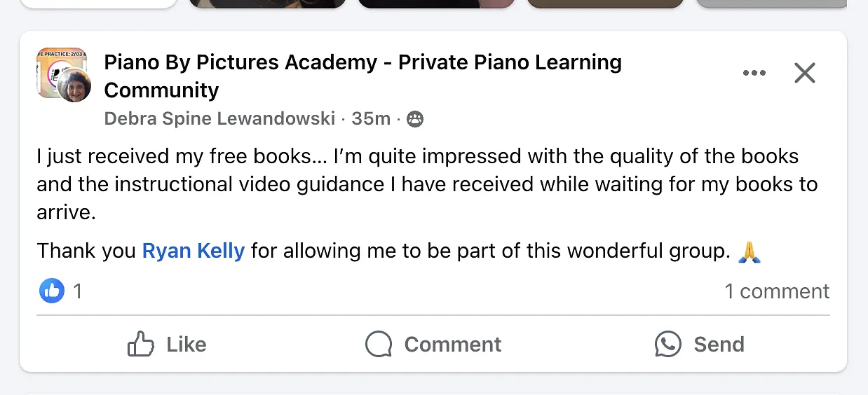Open the blue like reaction icon
868x395 pixels.
tap(52, 291)
